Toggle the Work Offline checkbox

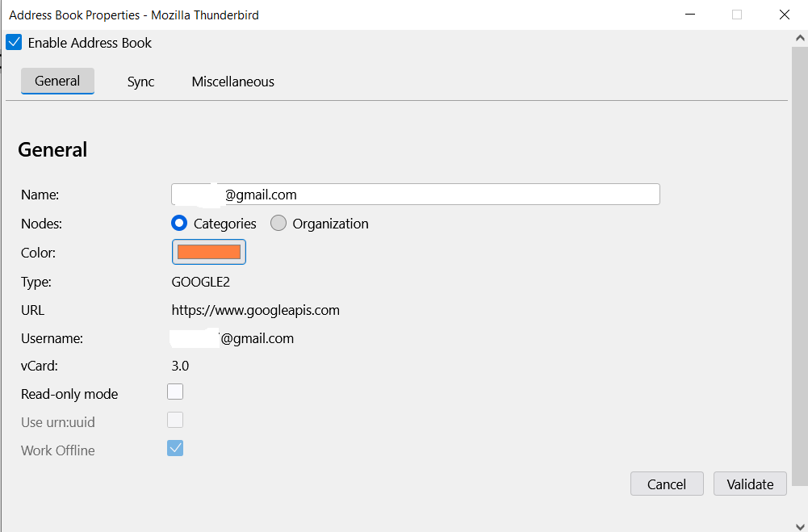(x=175, y=449)
